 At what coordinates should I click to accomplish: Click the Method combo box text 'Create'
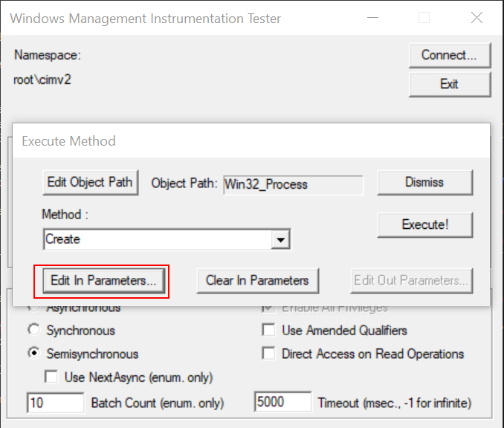[x=156, y=239]
